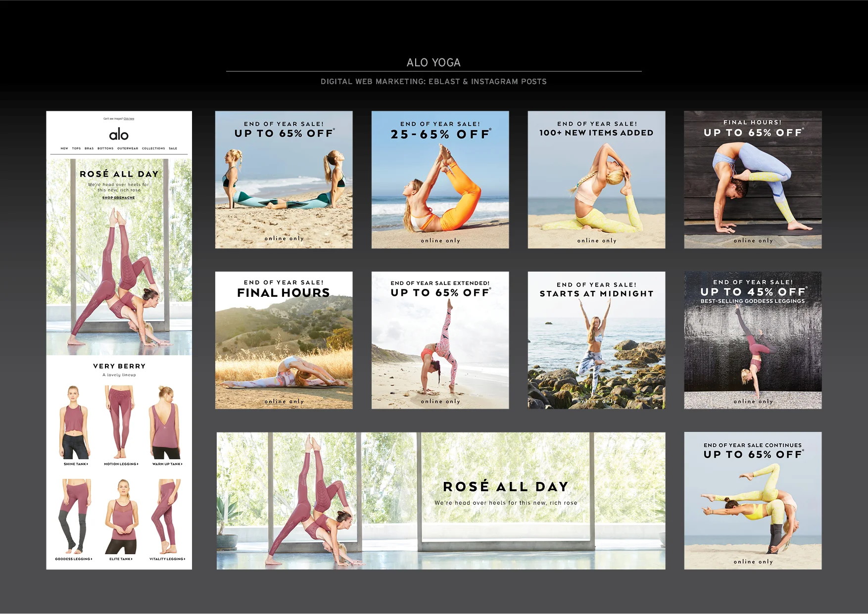Open the 'END OF YEAR SALE CONTINUES' post
The width and height of the screenshot is (868, 614).
point(753,501)
